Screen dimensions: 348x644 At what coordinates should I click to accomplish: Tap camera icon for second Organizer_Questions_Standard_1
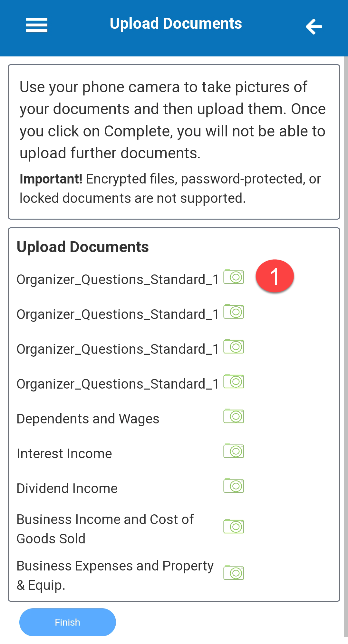point(234,312)
